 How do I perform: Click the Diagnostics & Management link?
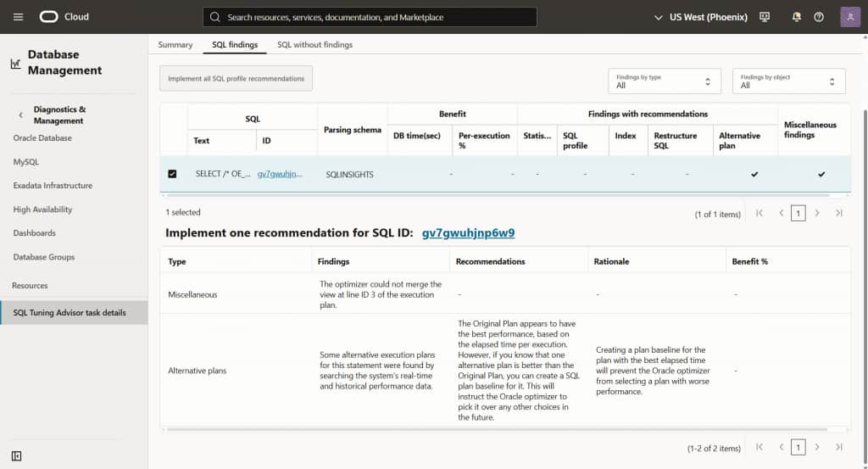pos(60,115)
